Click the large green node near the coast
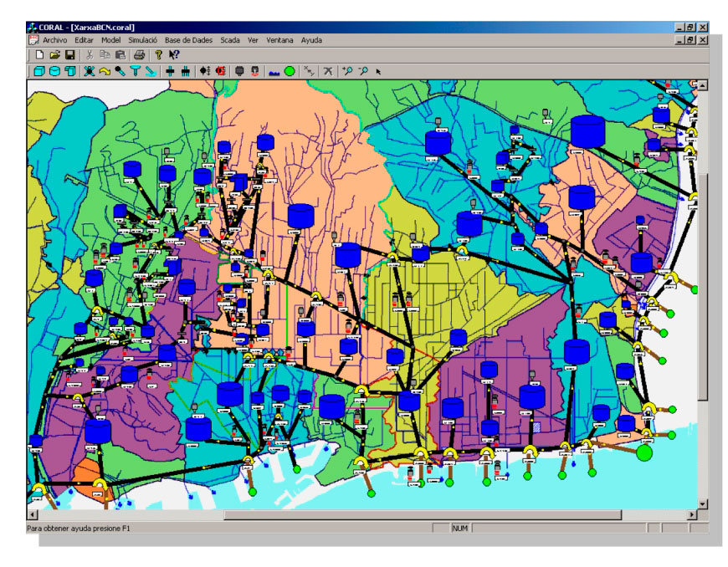The image size is (728, 567). (643, 453)
